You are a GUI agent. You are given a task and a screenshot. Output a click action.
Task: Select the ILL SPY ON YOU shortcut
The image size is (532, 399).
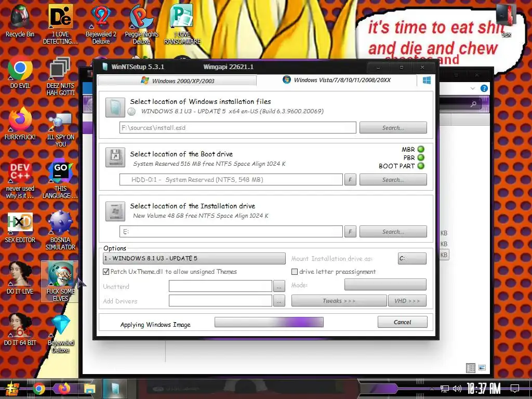pos(60,128)
